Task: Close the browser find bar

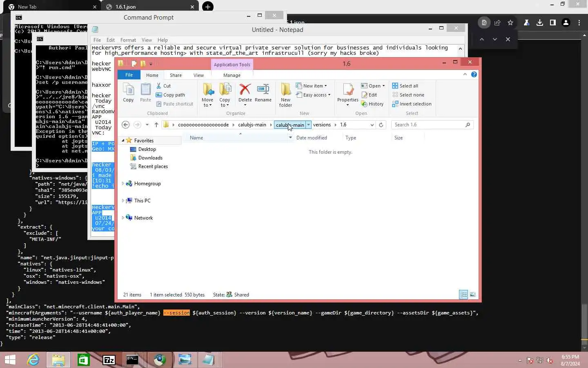Action: click(508, 39)
